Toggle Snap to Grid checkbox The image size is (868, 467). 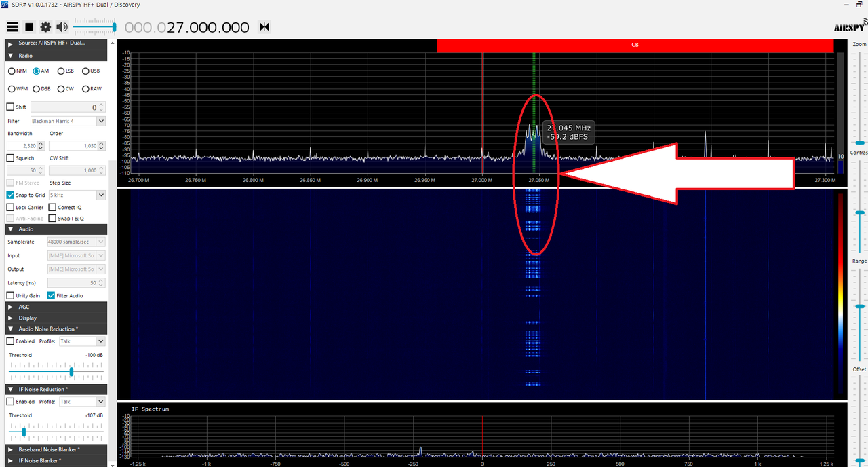(10, 195)
